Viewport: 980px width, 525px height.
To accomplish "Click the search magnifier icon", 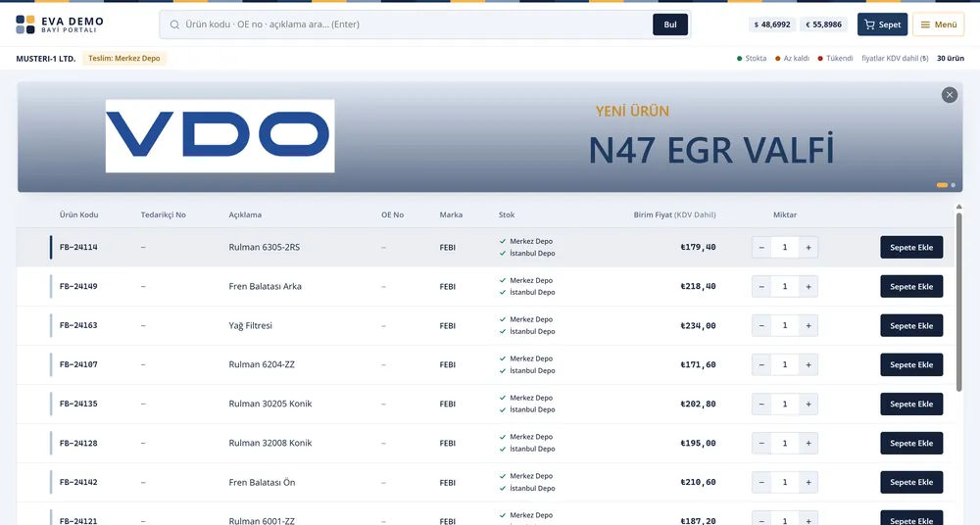I will click(174, 24).
